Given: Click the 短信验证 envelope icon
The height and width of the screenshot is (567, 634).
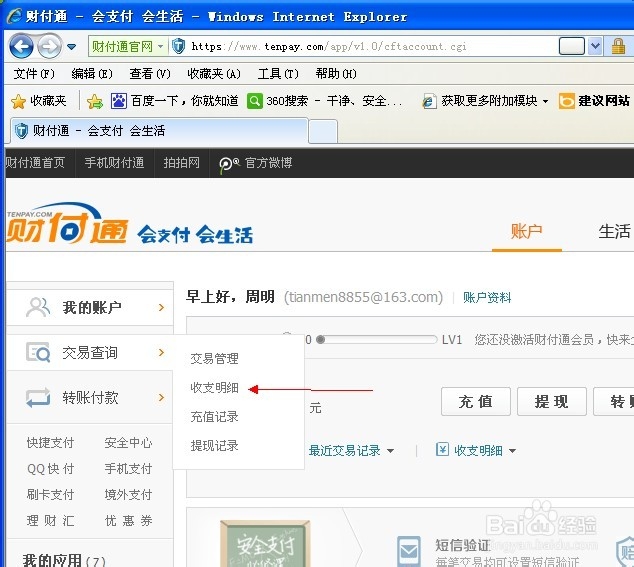Looking at the screenshot, I should [409, 551].
